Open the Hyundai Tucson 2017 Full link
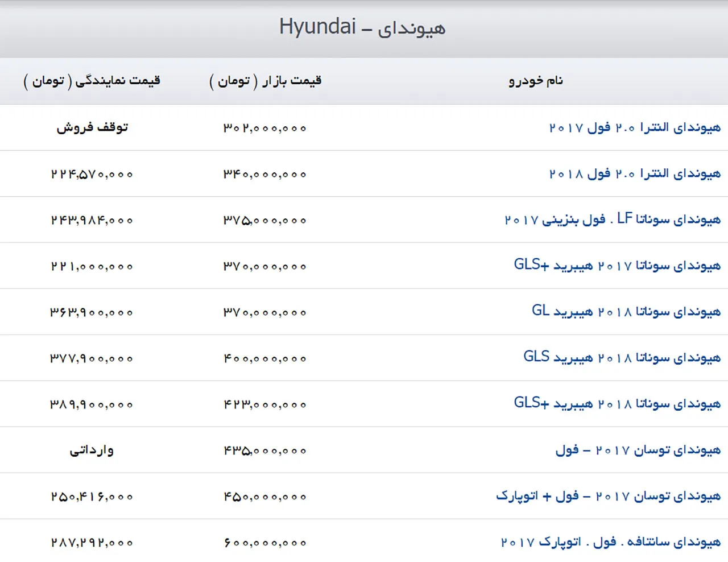This screenshot has width=728, height=562. [x=638, y=450]
